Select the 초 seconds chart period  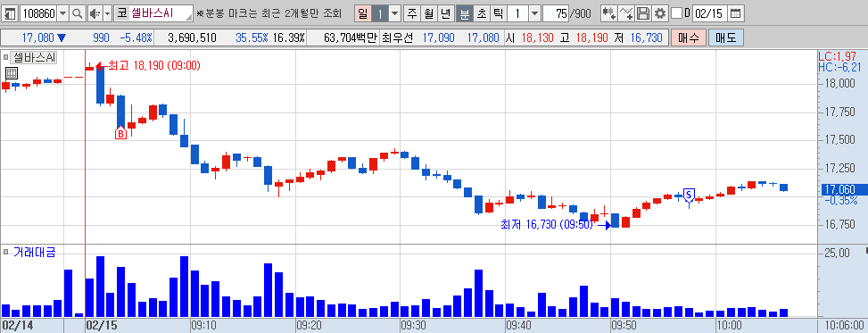pyautogui.click(x=482, y=13)
